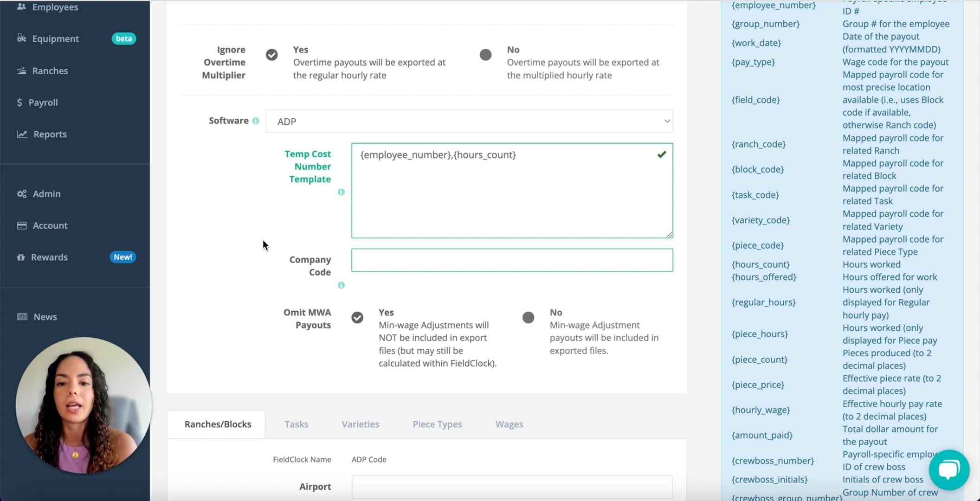Open Account settings from sidebar
Screen dimensions: 980x501
coord(50,225)
